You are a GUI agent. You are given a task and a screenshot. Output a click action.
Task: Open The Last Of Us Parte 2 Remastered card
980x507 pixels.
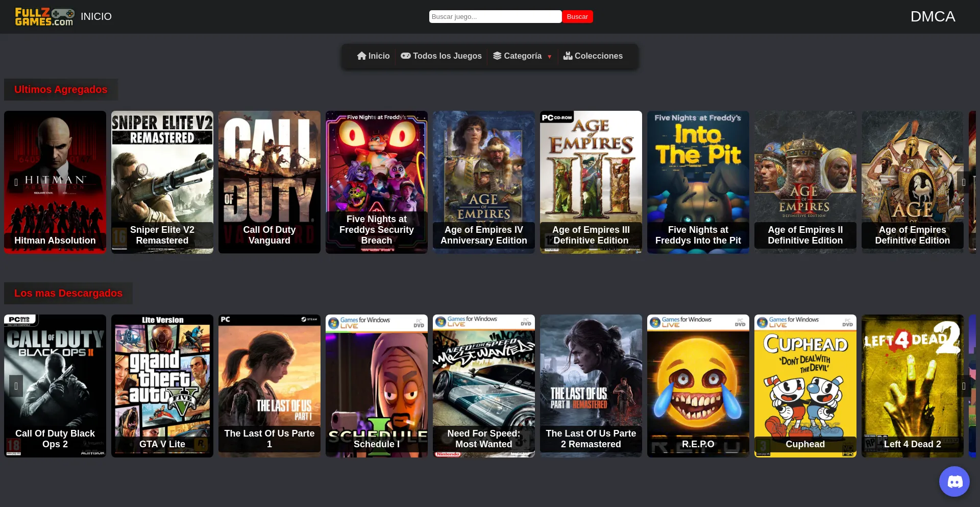click(x=591, y=386)
